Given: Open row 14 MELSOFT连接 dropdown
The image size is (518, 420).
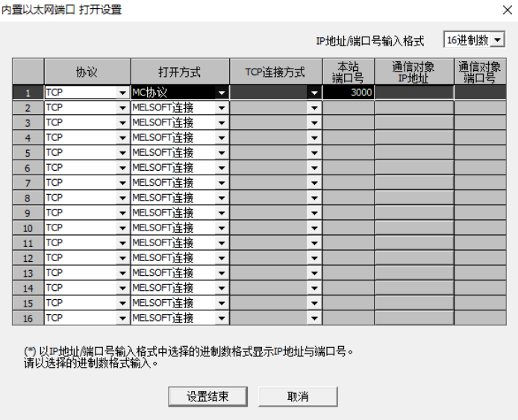Looking at the screenshot, I should [222, 288].
